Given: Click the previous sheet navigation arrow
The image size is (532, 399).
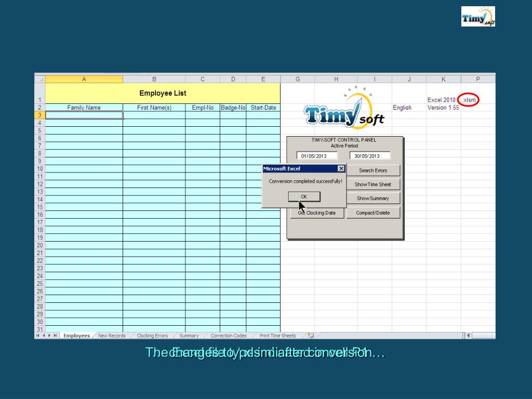Looking at the screenshot, I should pos(44,336).
